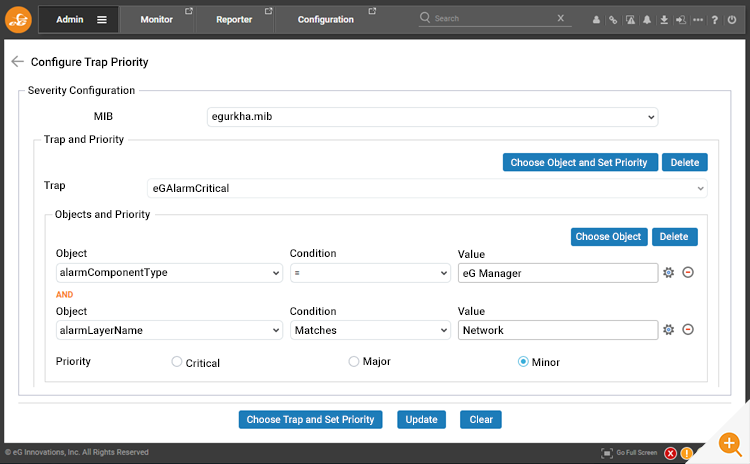The width and height of the screenshot is (750, 464).
Task: Click the Severity Configuration section label
Action: (x=81, y=90)
